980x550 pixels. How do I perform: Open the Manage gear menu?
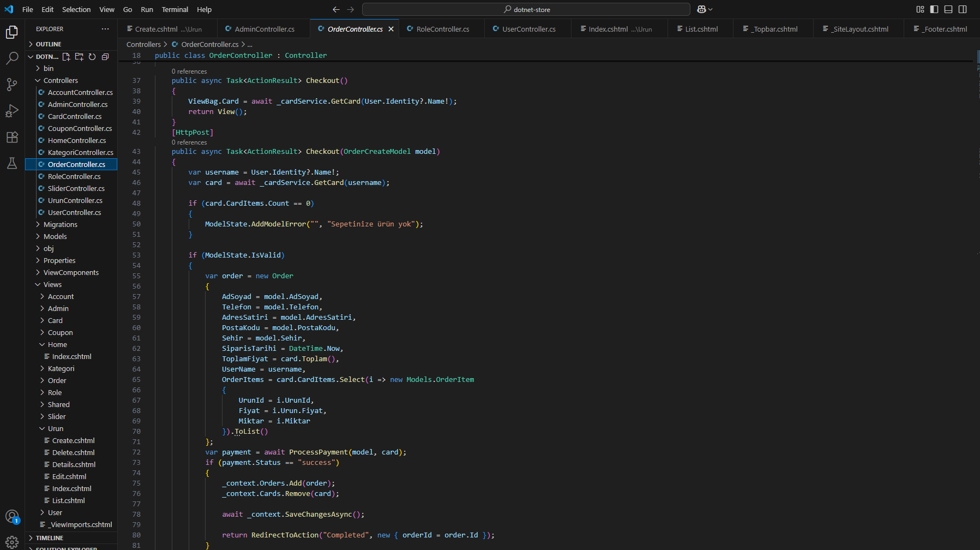coord(12,542)
